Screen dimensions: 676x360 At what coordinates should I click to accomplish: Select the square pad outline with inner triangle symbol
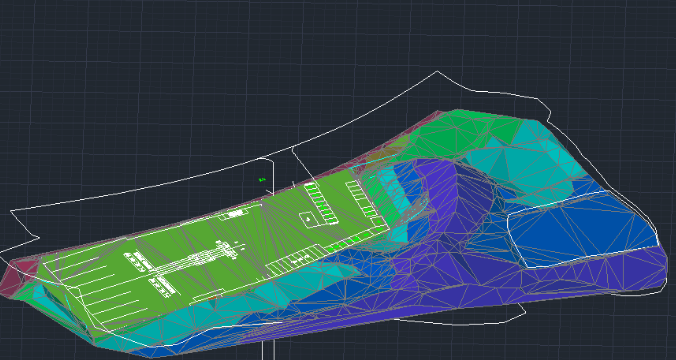coord(309,219)
